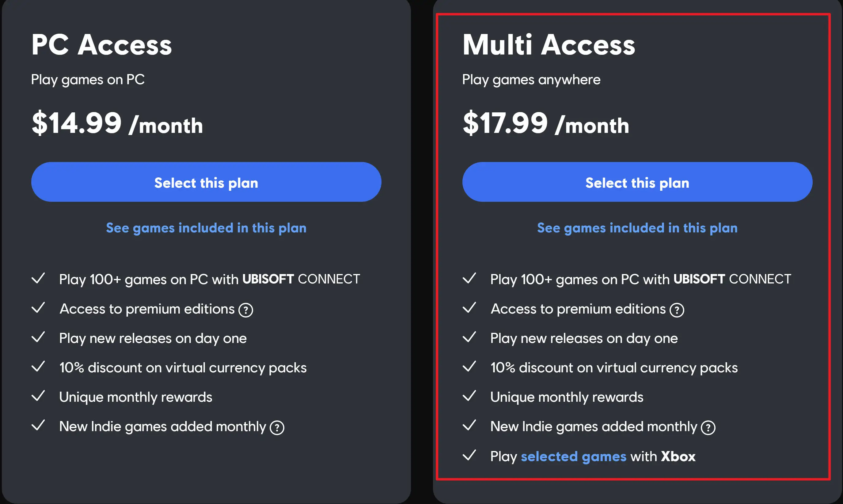Select the Multi Access plan
The image size is (843, 504).
click(x=637, y=182)
